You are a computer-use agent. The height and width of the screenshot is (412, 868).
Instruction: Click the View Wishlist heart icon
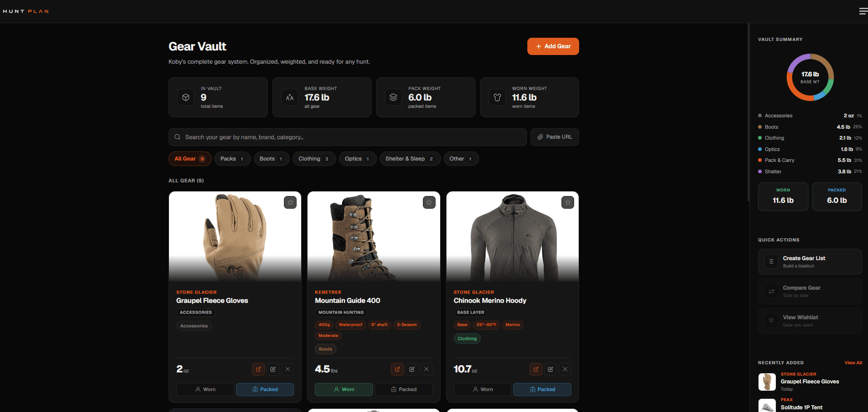tap(771, 321)
